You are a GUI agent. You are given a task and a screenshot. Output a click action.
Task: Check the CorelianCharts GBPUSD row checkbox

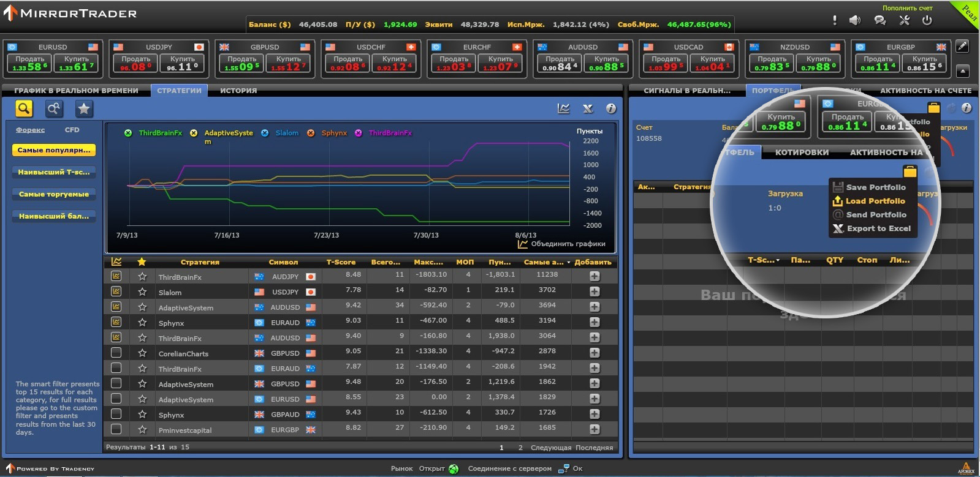[x=116, y=353]
